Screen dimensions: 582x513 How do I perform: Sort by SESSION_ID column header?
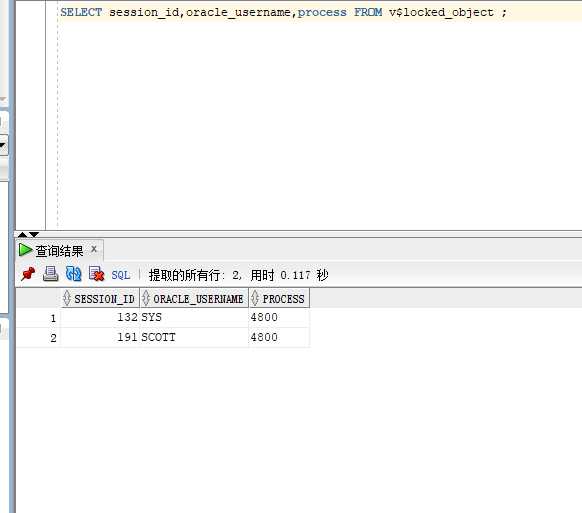100,298
